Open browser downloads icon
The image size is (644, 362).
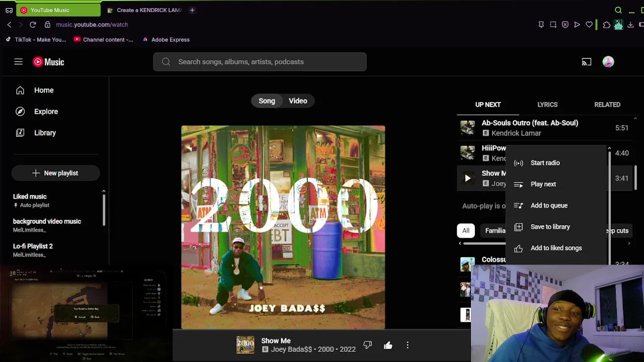coord(630,25)
